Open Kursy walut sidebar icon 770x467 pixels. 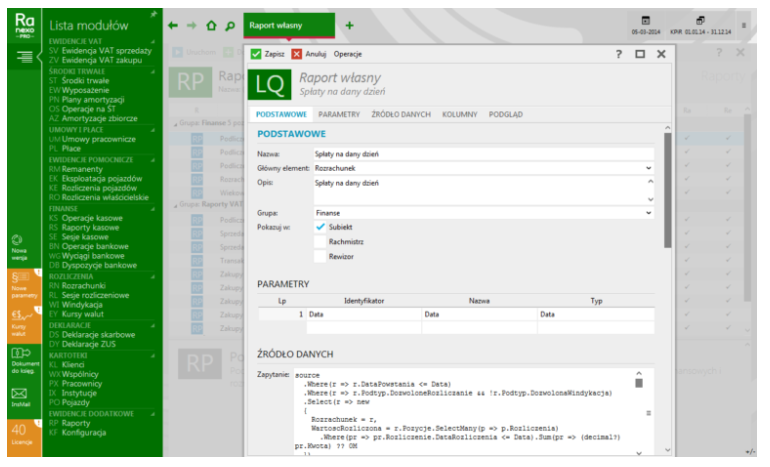tap(24, 324)
